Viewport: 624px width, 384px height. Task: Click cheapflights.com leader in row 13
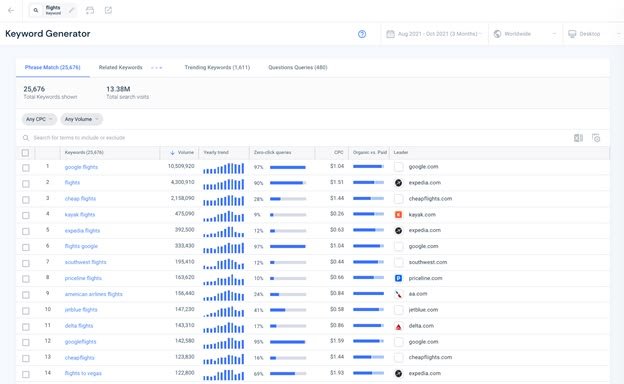pyautogui.click(x=430, y=357)
